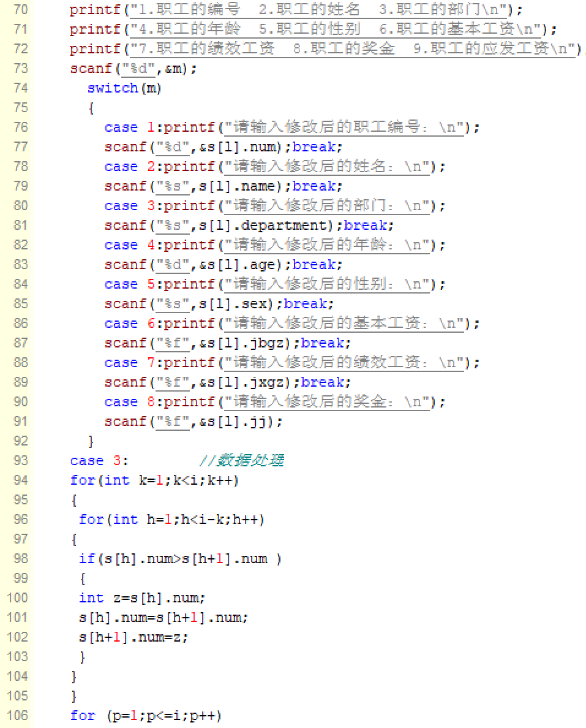The image size is (586, 728).
Task: Click 'for(int k=1;k<i;k++)' on line 94
Action: point(154,480)
